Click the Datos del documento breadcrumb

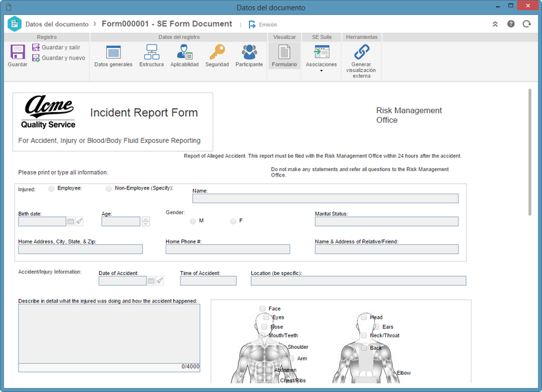click(x=57, y=24)
